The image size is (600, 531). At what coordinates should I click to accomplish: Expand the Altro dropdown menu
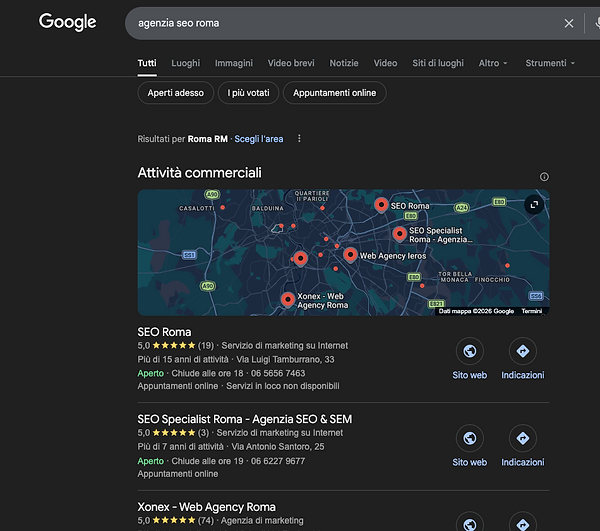[493, 63]
